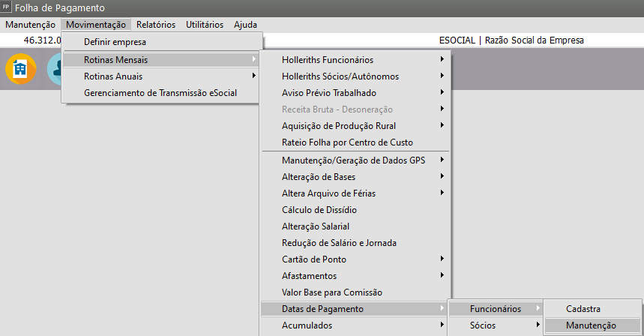Choose Gerenciamento de Transmissão eSocial
Screen dimensions: 644x336
tap(161, 93)
